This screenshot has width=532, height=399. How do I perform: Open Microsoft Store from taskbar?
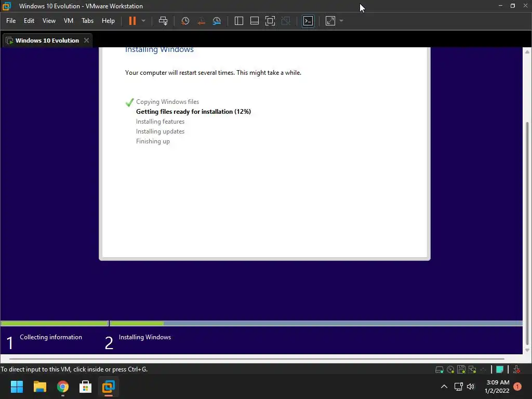coord(86,387)
